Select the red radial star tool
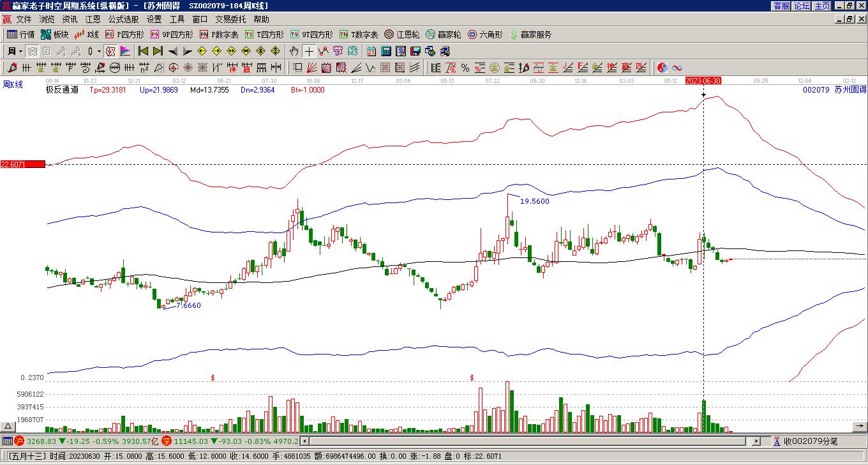 188,68
